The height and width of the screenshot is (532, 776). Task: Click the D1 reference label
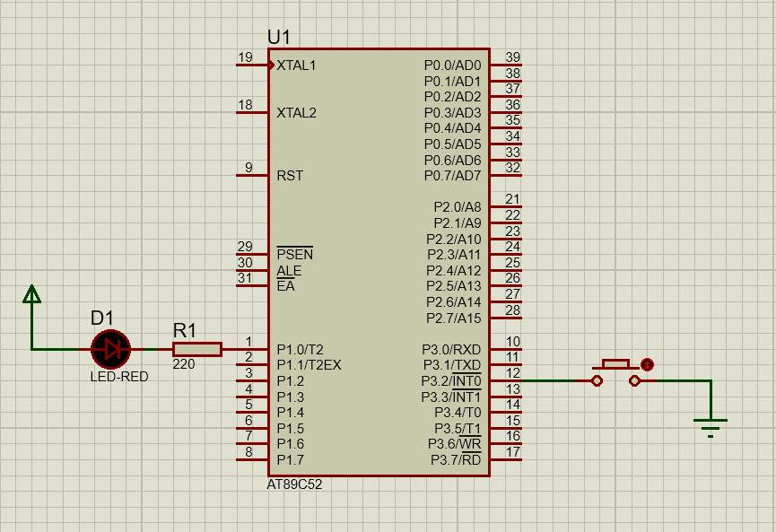102,318
